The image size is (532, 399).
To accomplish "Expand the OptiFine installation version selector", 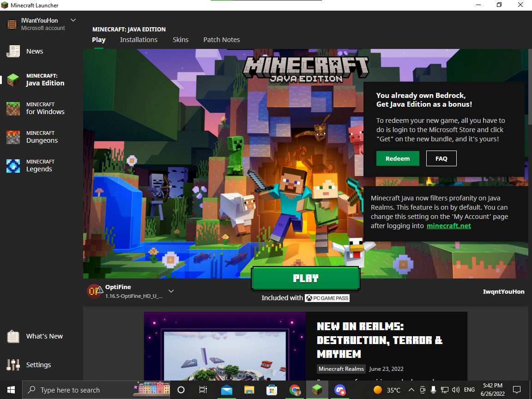I will tap(171, 291).
